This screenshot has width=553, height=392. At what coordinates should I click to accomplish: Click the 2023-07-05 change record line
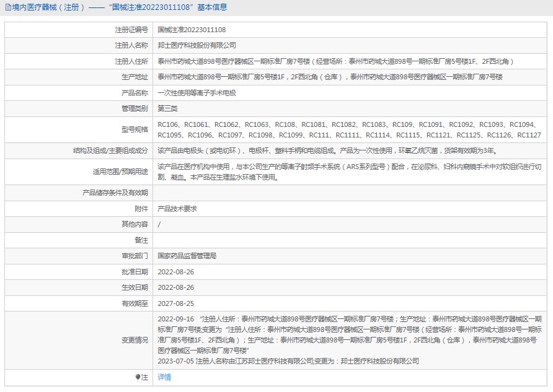click(x=288, y=361)
